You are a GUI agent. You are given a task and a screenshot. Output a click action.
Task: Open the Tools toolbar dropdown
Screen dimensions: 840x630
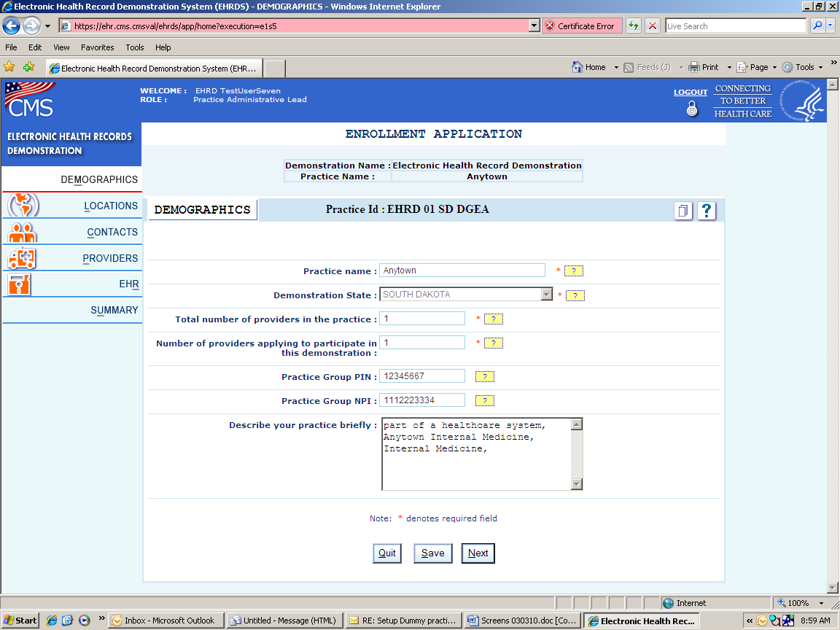point(821,68)
